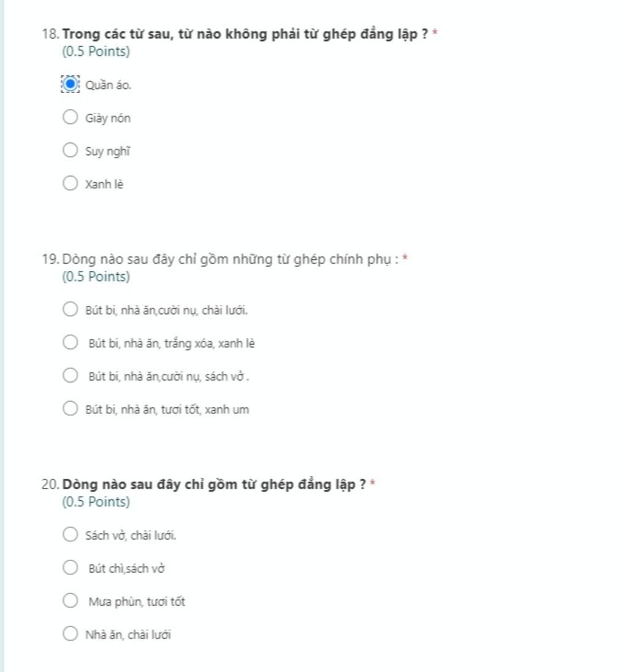Pick 'Nhà ăn, chài lưới' in question 20
This screenshot has width=628, height=672.
pyautogui.click(x=71, y=634)
